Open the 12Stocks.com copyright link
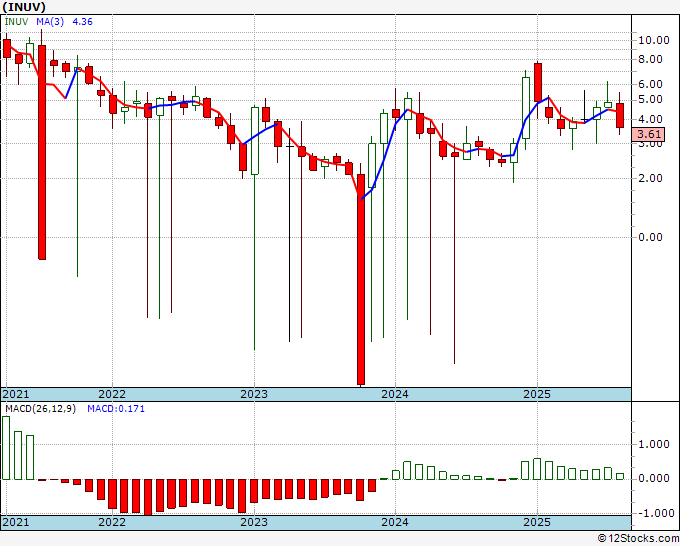The image size is (680, 546). click(x=638, y=539)
